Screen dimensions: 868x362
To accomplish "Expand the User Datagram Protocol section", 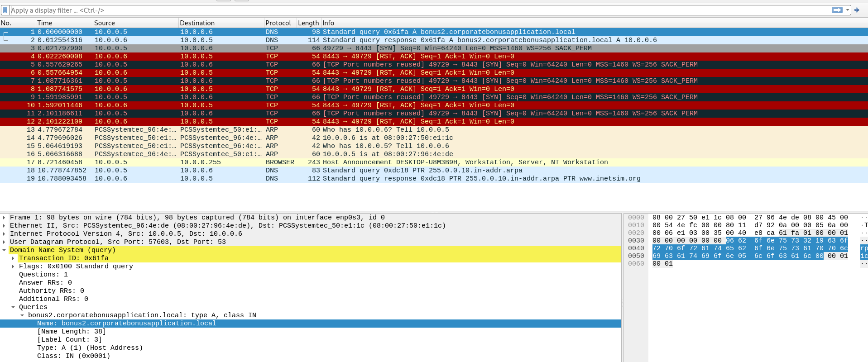I will click(x=4, y=242).
